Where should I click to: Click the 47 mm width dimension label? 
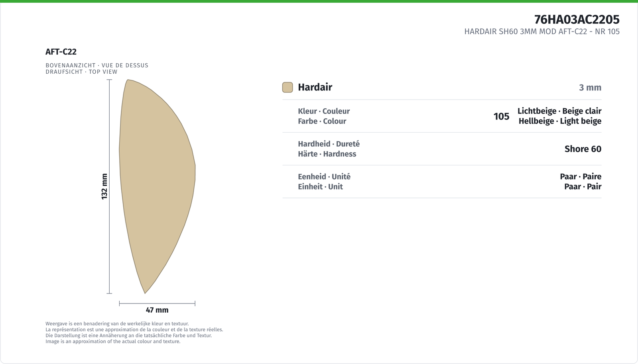point(157,310)
